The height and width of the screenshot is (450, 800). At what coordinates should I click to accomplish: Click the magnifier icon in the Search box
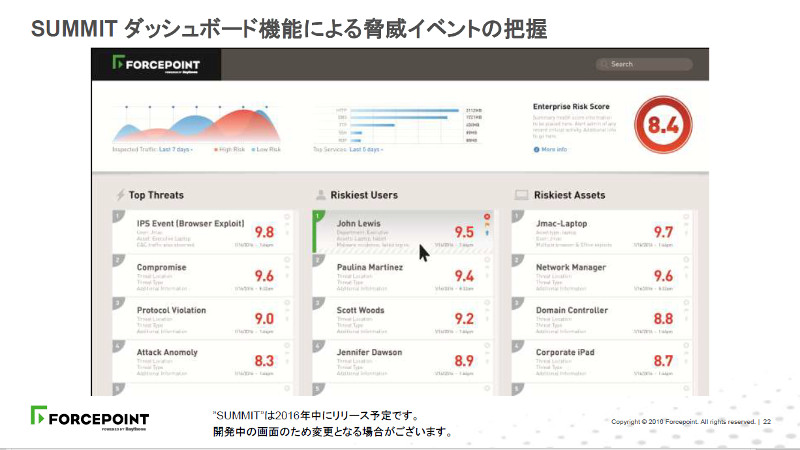coord(605,64)
